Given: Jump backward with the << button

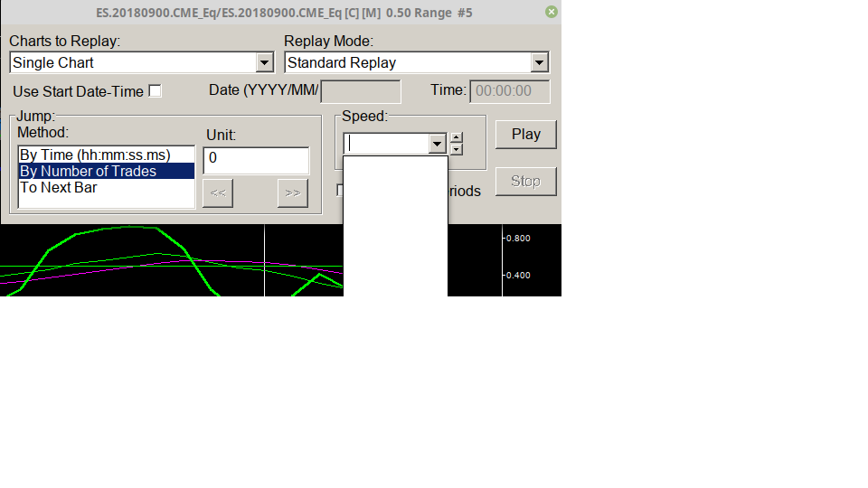Looking at the screenshot, I should click(218, 193).
